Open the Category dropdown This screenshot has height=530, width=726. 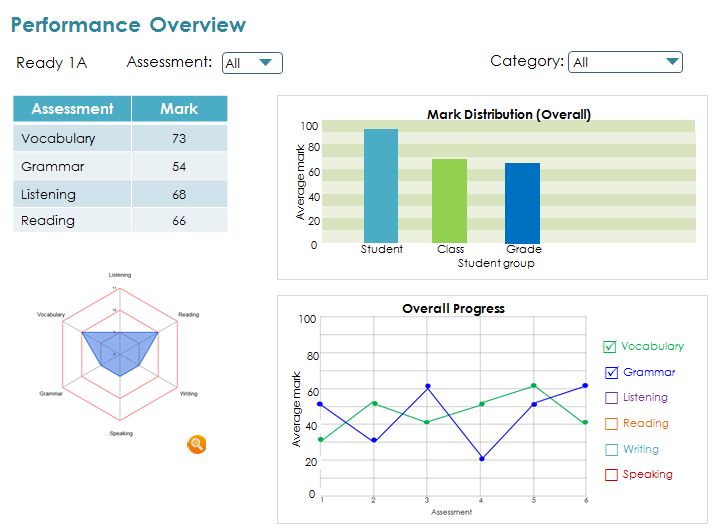[x=625, y=62]
